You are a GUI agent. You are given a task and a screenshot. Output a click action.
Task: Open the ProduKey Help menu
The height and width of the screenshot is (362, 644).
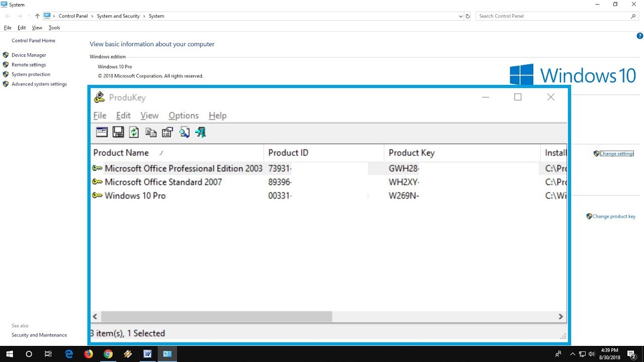click(x=217, y=116)
